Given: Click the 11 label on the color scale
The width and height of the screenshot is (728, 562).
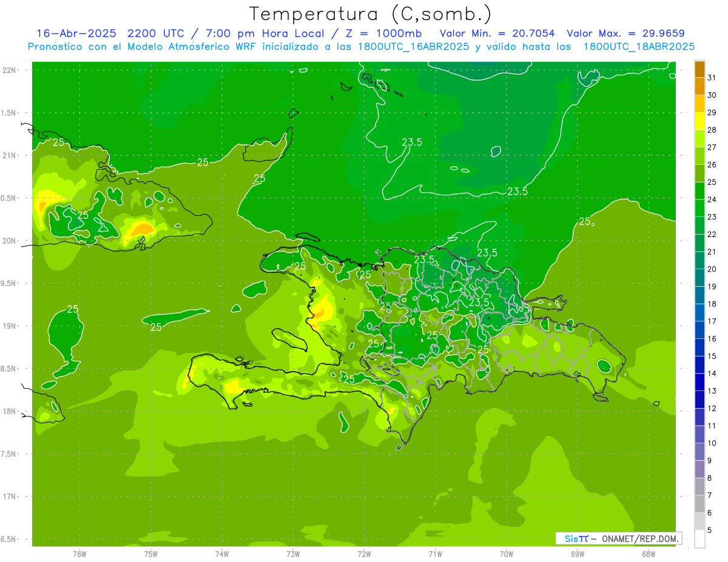Looking at the screenshot, I should [x=712, y=426].
